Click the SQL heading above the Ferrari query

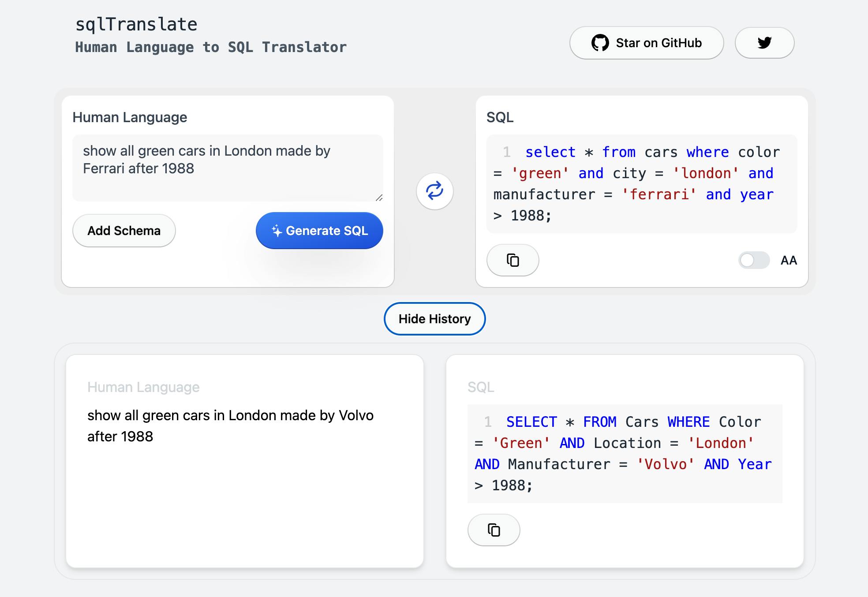500,117
